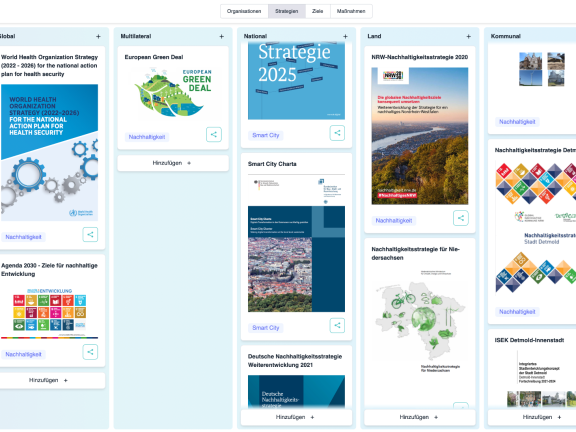Click Hinzufügen button in Land column
Screen dimensions: 576x432
[x=420, y=417]
